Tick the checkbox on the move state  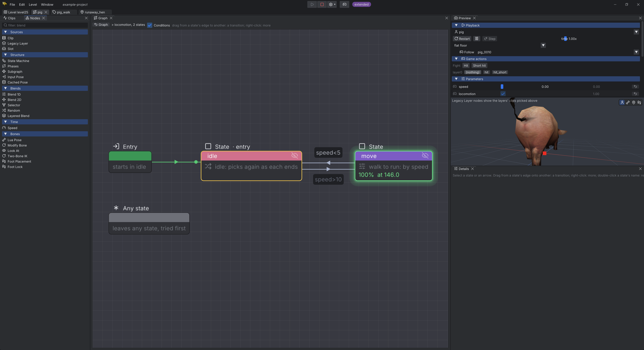362,146
